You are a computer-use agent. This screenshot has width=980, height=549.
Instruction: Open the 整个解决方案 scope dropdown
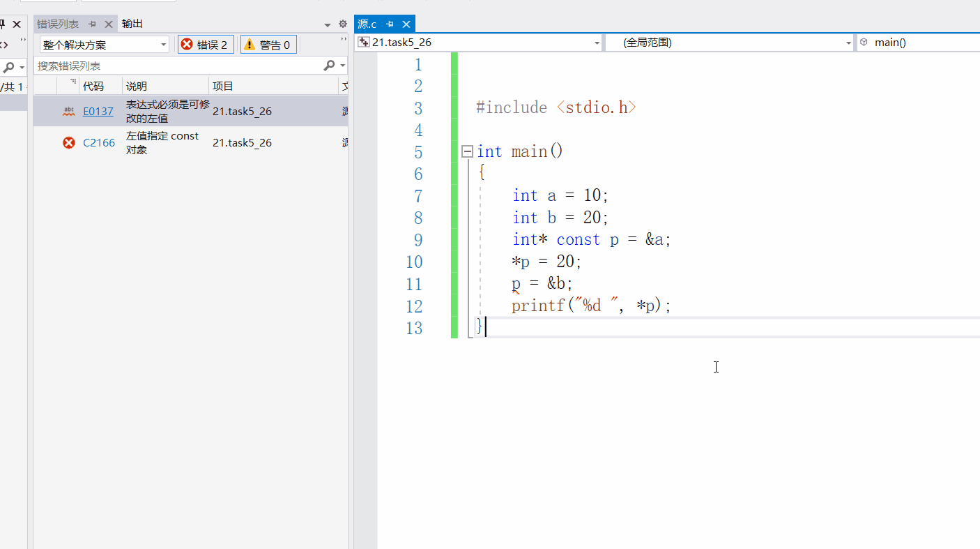click(104, 45)
